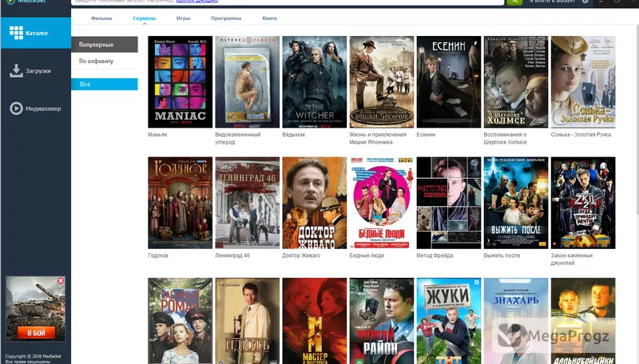Image resolution: width=639 pixels, height=364 pixels.
Task: Open settings gear icon
Action: [x=585, y=2]
